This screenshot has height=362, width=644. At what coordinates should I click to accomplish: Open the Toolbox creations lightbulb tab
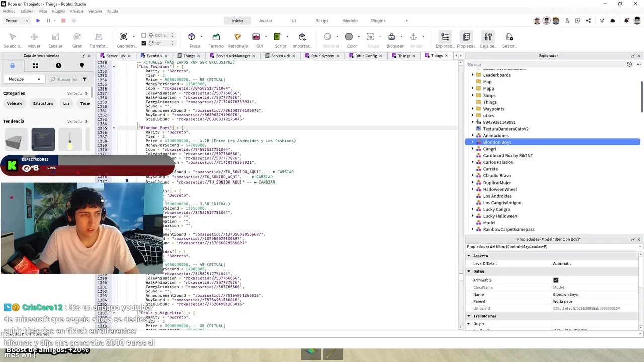[82, 66]
